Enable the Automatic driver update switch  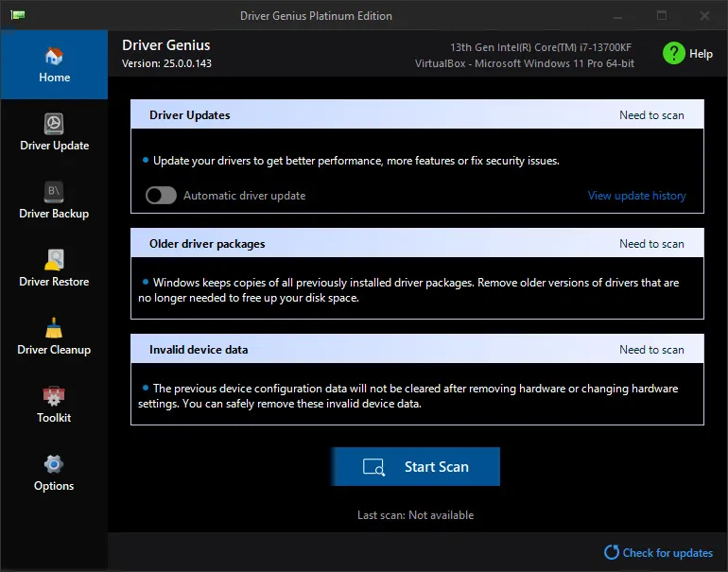pos(161,196)
